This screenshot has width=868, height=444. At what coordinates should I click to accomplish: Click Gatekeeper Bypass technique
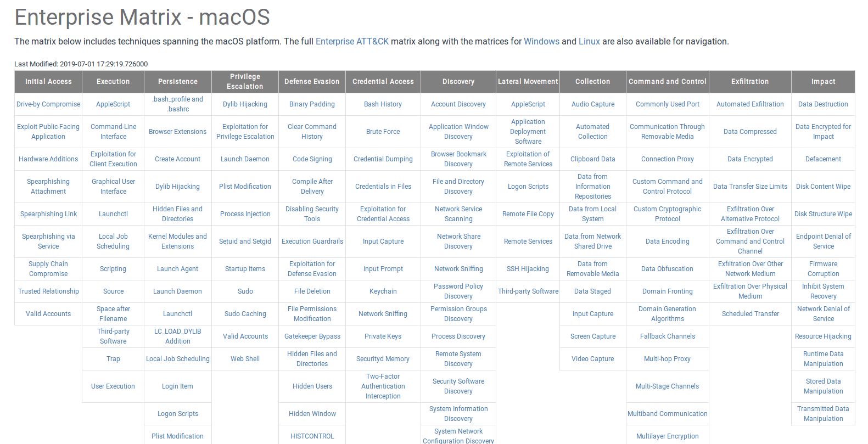pos(312,336)
